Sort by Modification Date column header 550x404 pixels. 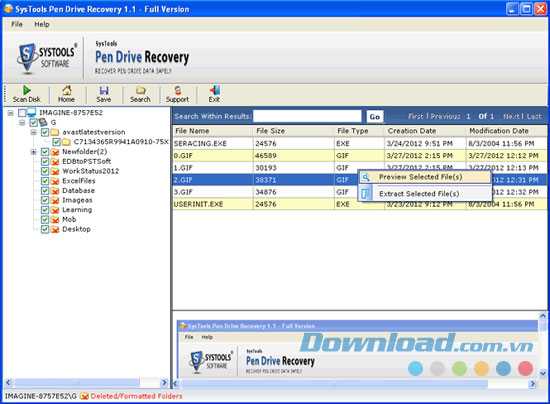(x=506, y=131)
